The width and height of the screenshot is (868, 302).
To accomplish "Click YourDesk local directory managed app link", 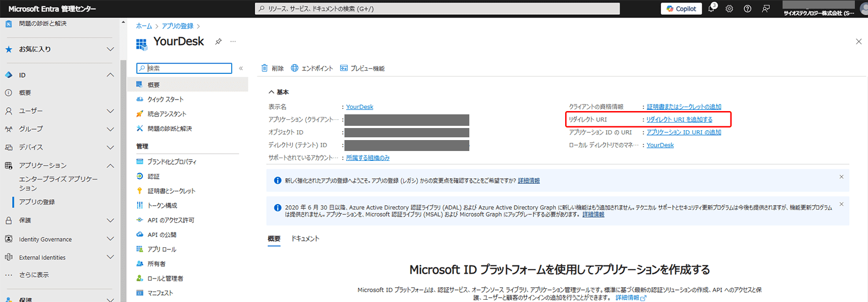I will coord(660,145).
